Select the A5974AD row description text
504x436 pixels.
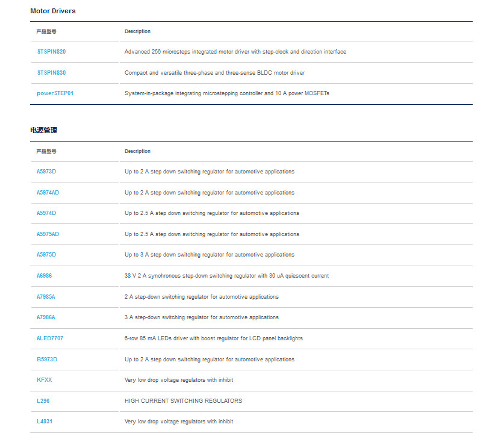click(x=210, y=193)
